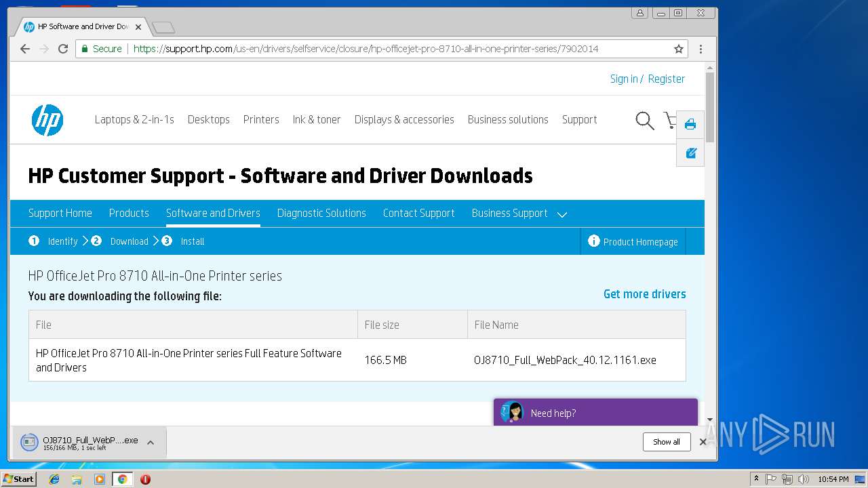868x488 pixels.
Task: Click the OJ8710 download file icon
Action: 29,443
